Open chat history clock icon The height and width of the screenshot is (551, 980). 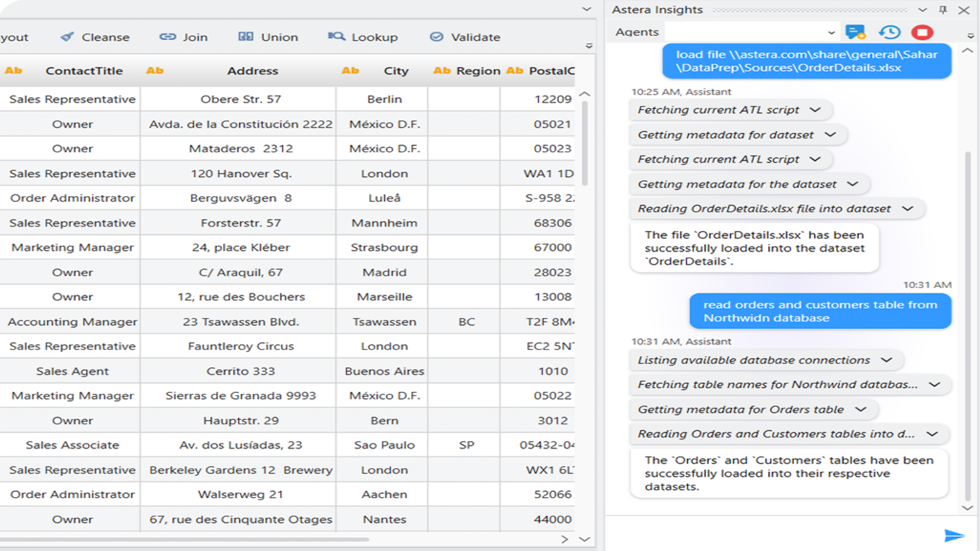pos(889,32)
